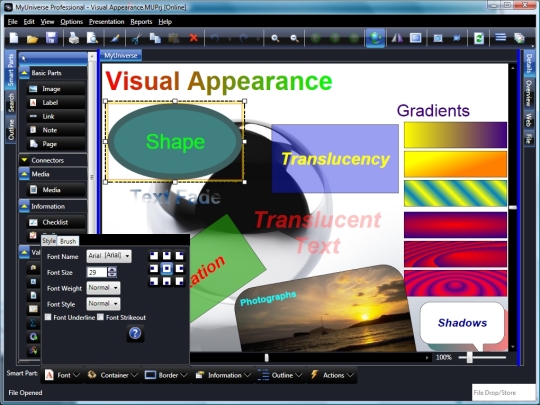Screen dimensions: 540x405
Task: Click the cascading windows icon in toolbar
Action: [x=519, y=38]
